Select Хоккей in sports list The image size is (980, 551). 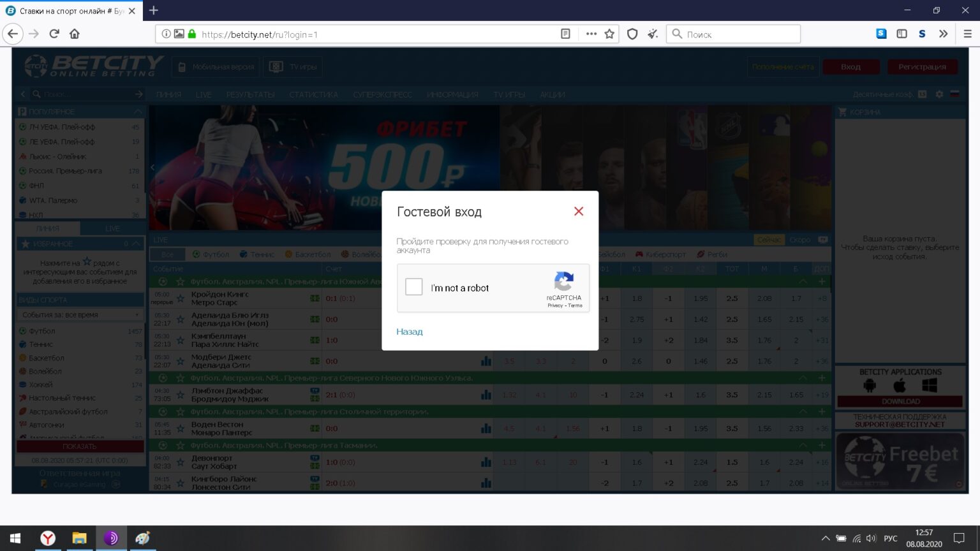pyautogui.click(x=41, y=385)
